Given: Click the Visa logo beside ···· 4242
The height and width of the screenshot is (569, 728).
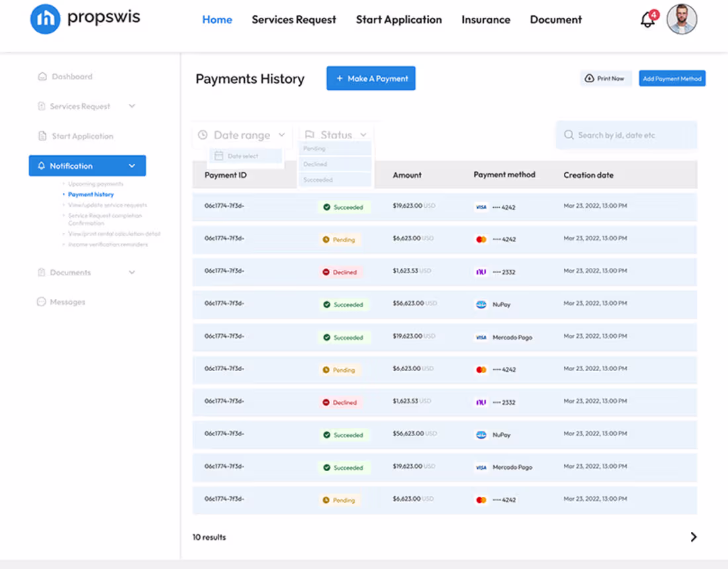Looking at the screenshot, I should [x=481, y=207].
